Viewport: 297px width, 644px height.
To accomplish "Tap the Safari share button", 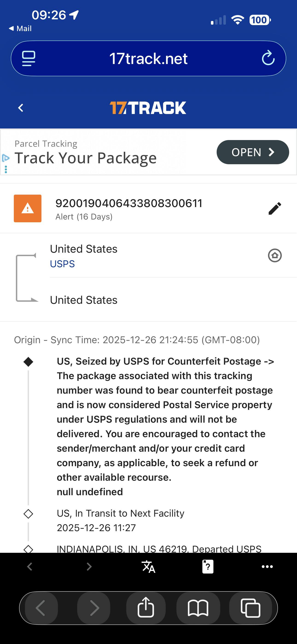I will (x=146, y=608).
